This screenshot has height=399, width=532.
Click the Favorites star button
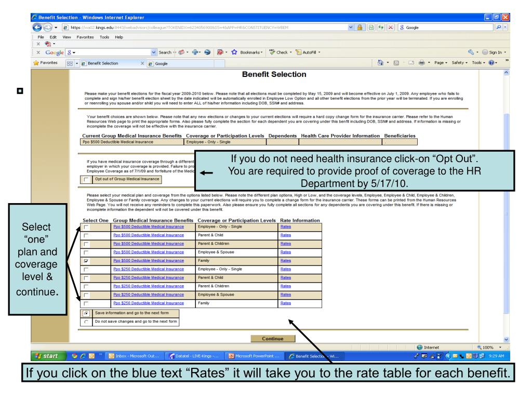coord(46,63)
